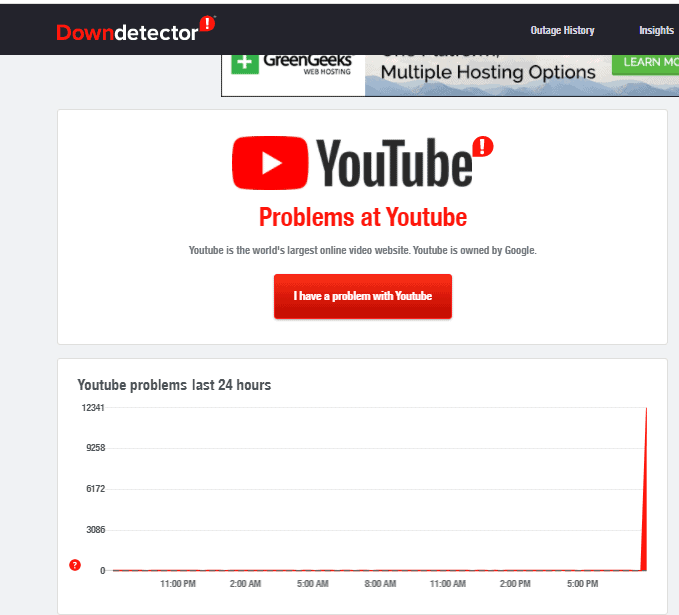679x615 pixels.
Task: Click the 2:00 AM time label
Action: coord(245,584)
